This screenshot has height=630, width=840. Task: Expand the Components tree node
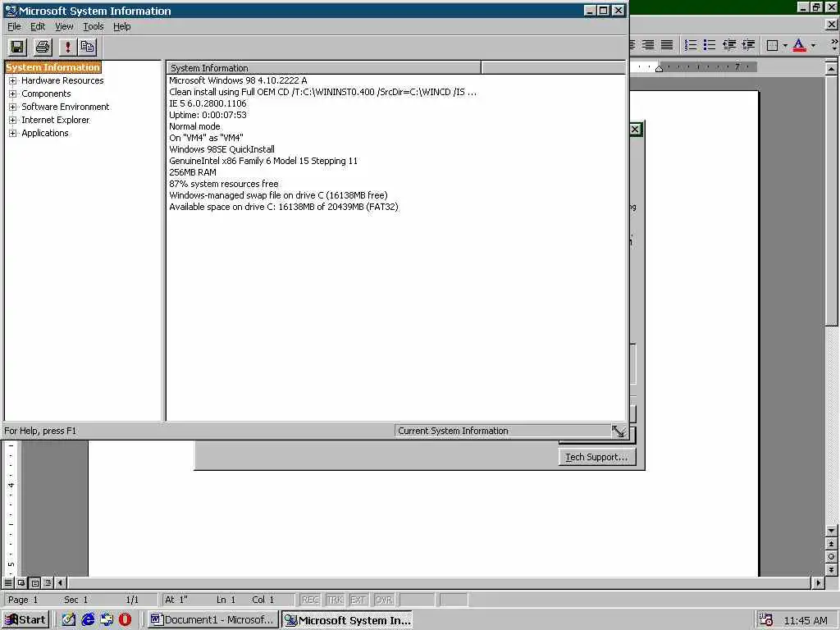[13, 94]
